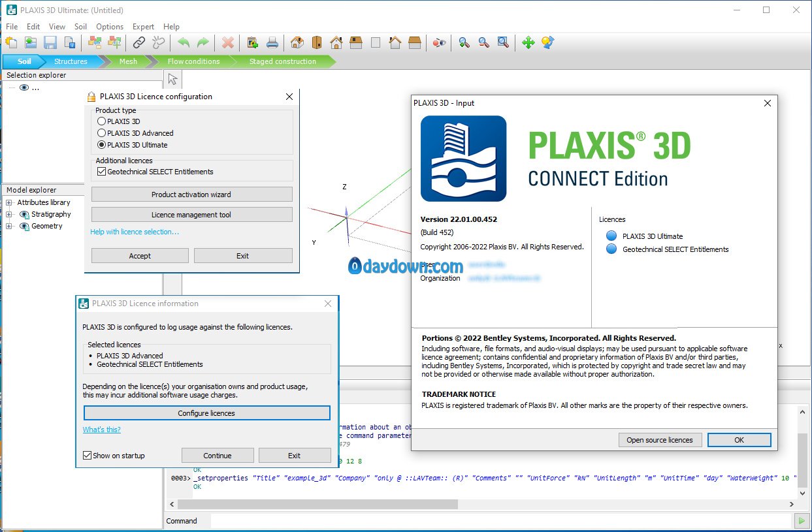Open the What's this? link
The height and width of the screenshot is (532, 812).
pyautogui.click(x=102, y=430)
